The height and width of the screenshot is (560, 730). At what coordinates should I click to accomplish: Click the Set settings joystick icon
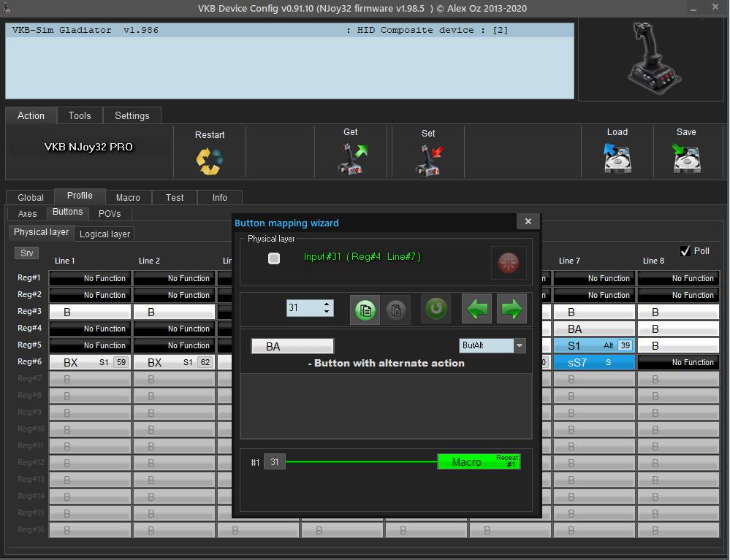[428, 160]
